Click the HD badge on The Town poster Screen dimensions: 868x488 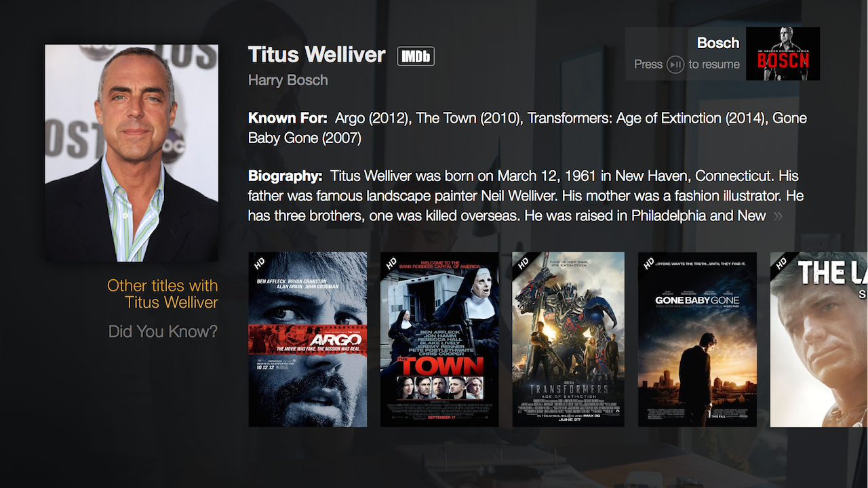tap(391, 263)
